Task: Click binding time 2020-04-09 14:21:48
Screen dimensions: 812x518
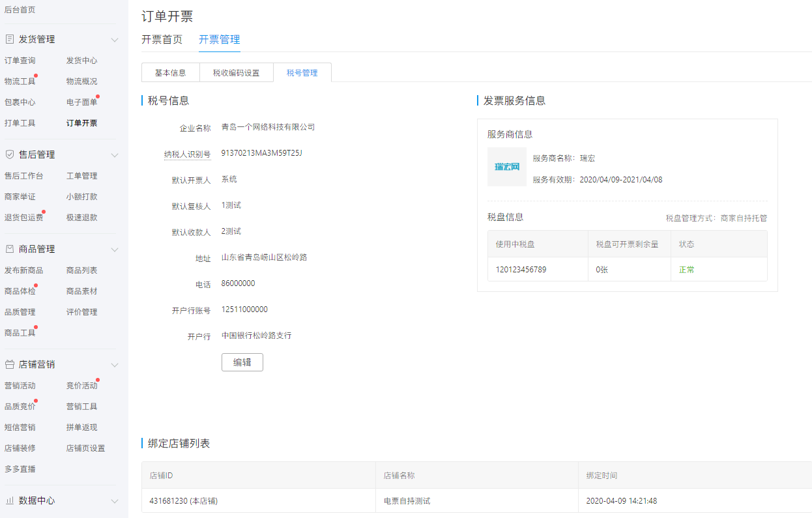Action: (622, 501)
